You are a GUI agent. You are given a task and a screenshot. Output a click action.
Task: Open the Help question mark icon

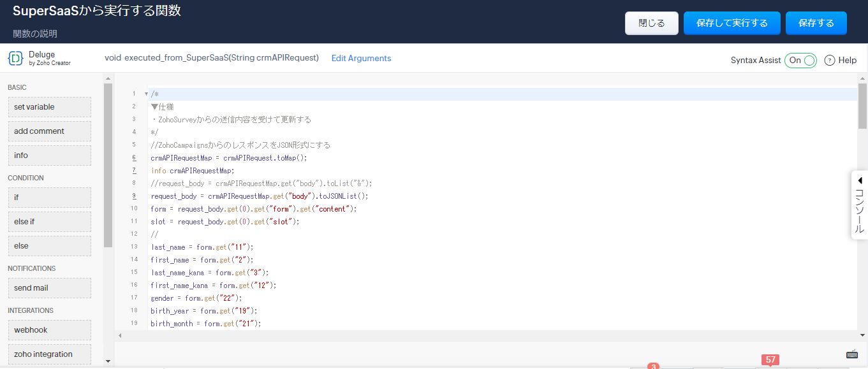[x=830, y=61]
